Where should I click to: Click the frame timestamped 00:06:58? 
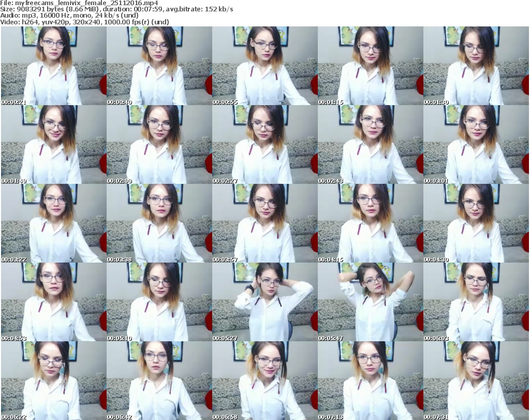click(x=264, y=381)
